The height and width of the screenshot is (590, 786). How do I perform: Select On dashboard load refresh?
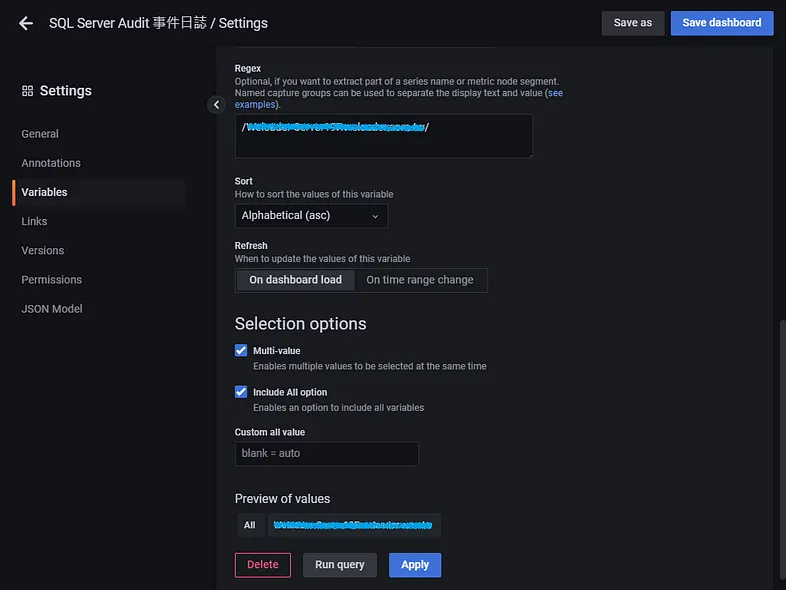(295, 280)
